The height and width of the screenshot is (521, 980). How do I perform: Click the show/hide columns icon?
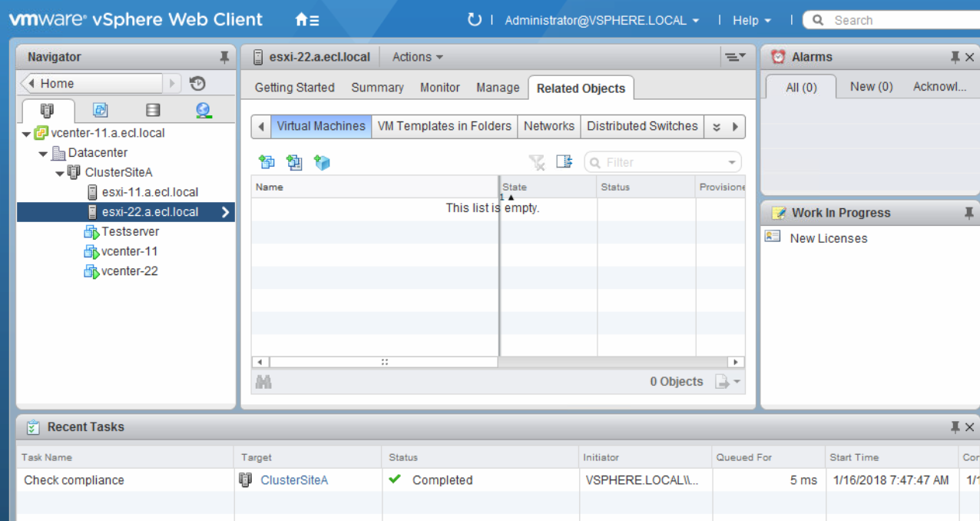[x=564, y=162]
